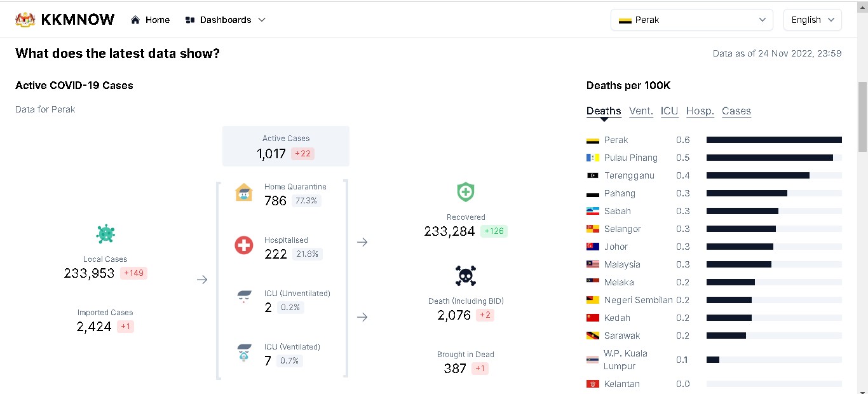Image resolution: width=868 pixels, height=394 pixels.
Task: Click the KKMNOW crest logo
Action: tap(25, 20)
